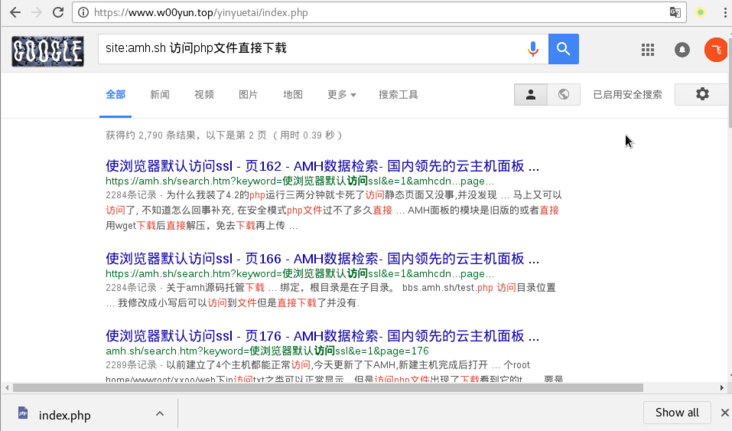Click green URL ending page=176
The width and height of the screenshot is (732, 431).
click(x=267, y=351)
